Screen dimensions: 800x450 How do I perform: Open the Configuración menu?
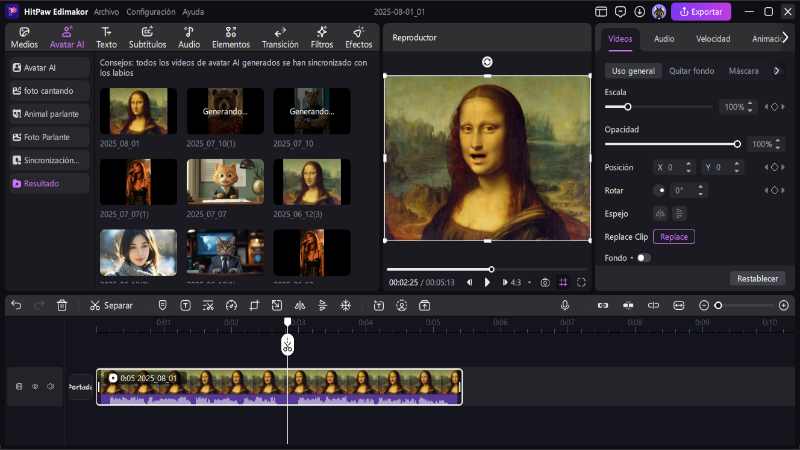click(151, 12)
